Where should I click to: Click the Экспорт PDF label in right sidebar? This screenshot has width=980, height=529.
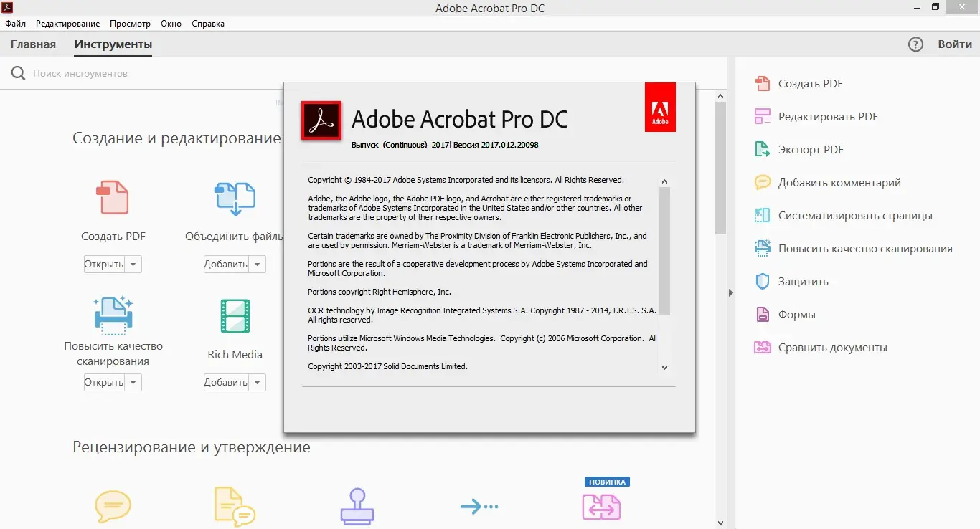point(811,150)
